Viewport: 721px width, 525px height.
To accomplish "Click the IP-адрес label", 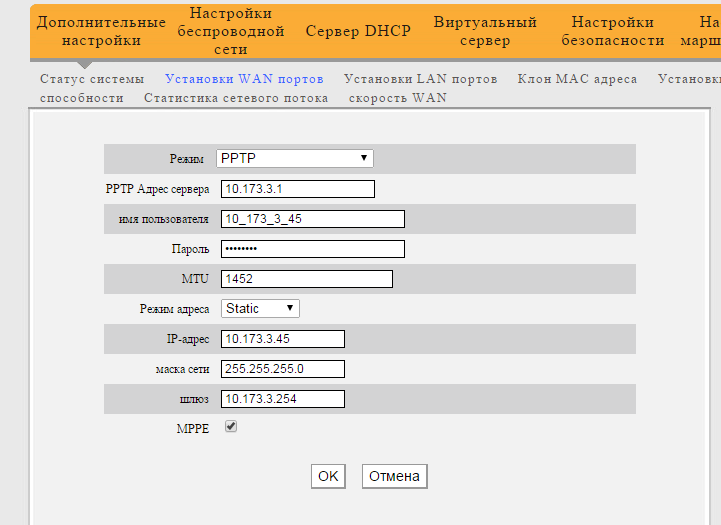I will [x=188, y=339].
